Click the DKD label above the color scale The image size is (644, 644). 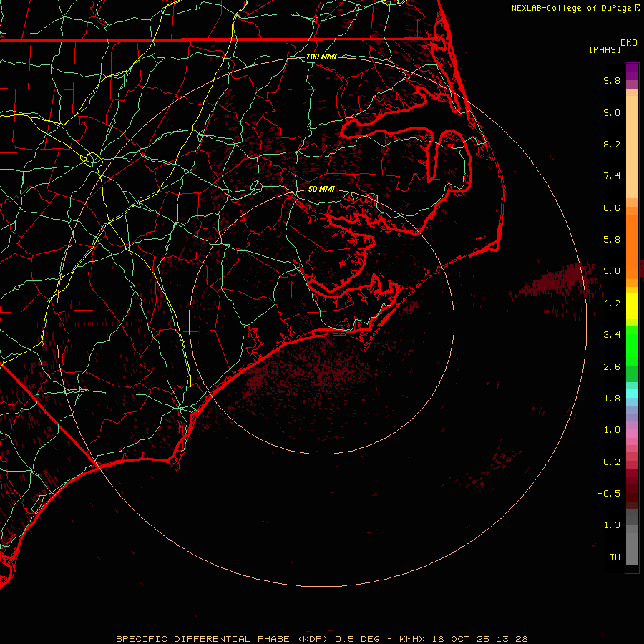[x=629, y=42]
